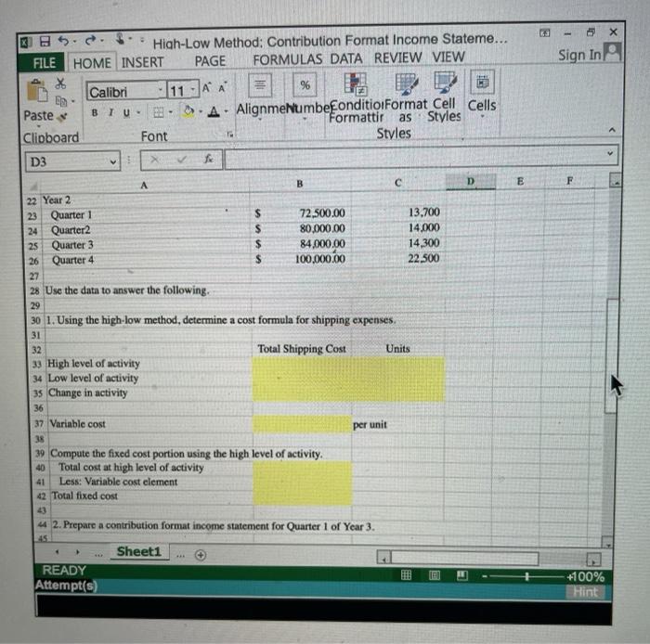Cancel formula entry
This screenshot has height=644, width=650.
tap(154, 160)
